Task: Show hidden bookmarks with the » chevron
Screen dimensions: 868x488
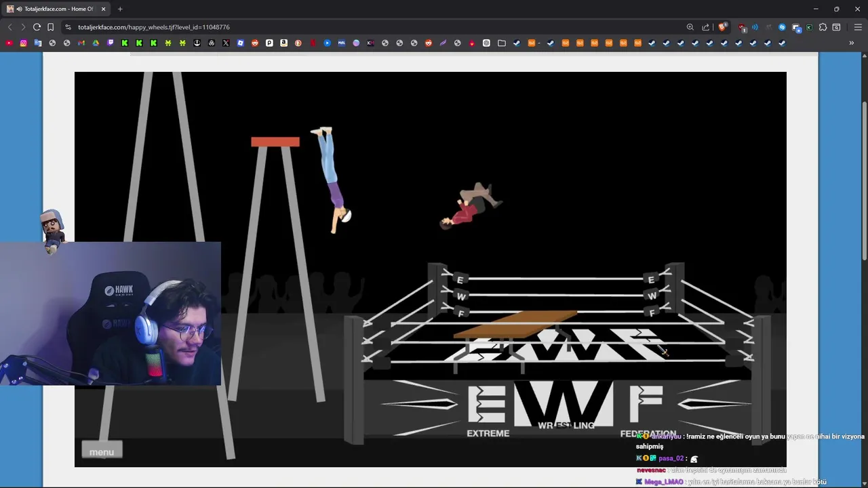Action: pyautogui.click(x=851, y=43)
